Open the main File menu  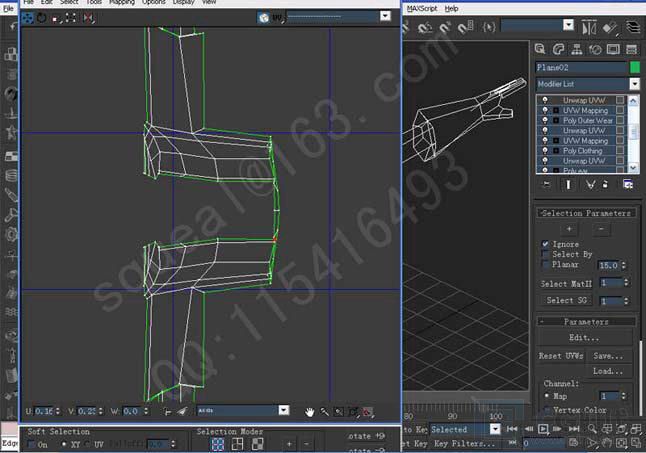click(8, 8)
